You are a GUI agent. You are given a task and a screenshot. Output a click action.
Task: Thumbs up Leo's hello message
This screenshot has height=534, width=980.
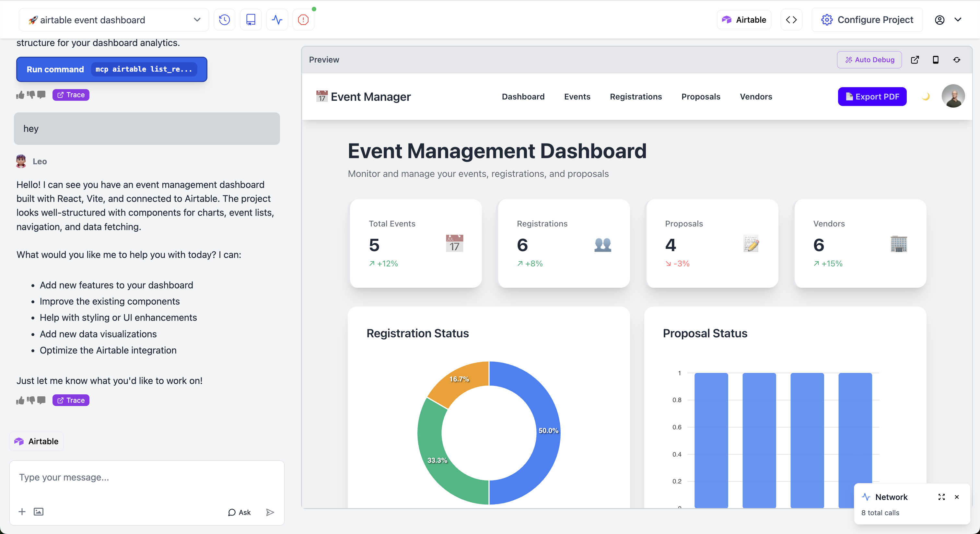(20, 400)
